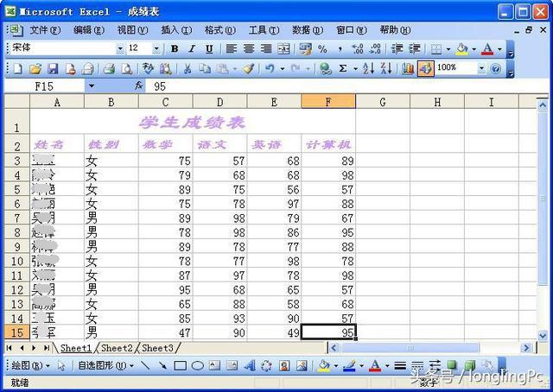553x392 pixels.
Task: Open the 自选图形 AutoShapes dropdown
Action: pos(105,365)
